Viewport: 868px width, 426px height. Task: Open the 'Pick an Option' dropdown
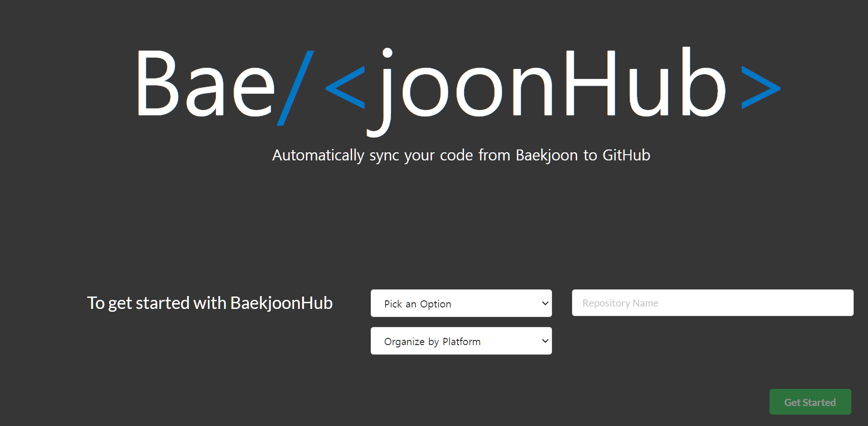click(x=461, y=303)
